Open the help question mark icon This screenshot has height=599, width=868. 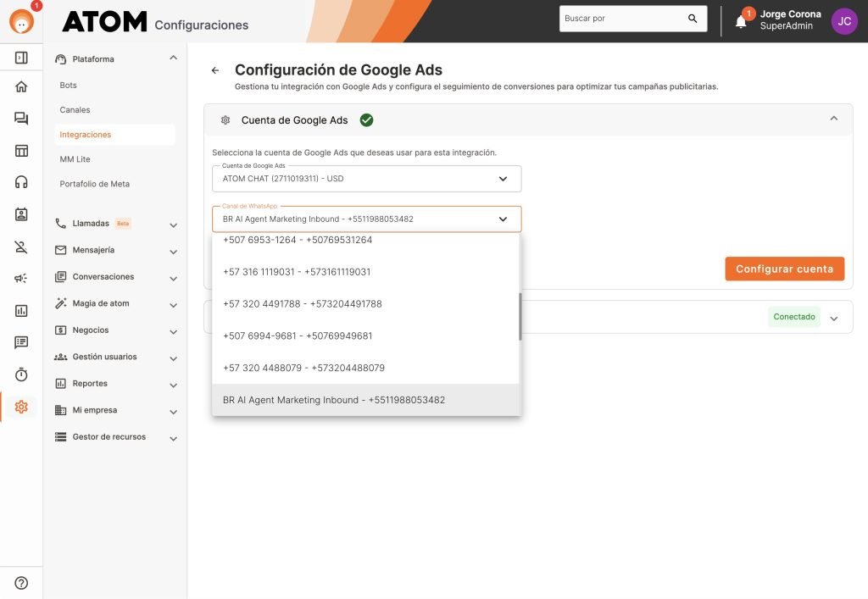pyautogui.click(x=21, y=583)
